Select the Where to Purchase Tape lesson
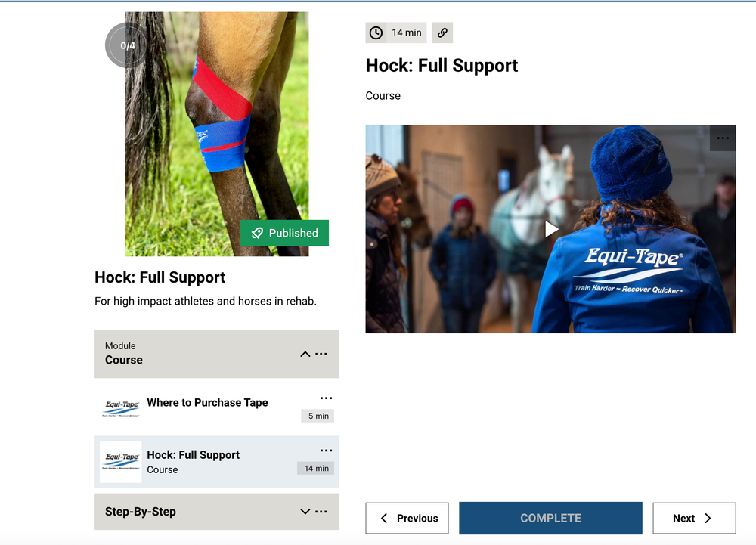Image resolution: width=756 pixels, height=545 pixels. pyautogui.click(x=207, y=403)
